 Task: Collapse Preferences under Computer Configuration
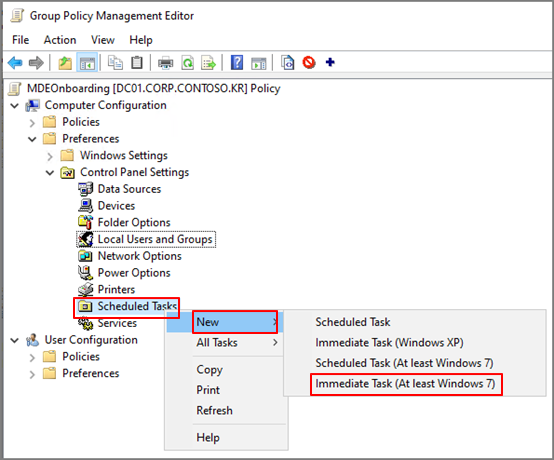coord(32,139)
